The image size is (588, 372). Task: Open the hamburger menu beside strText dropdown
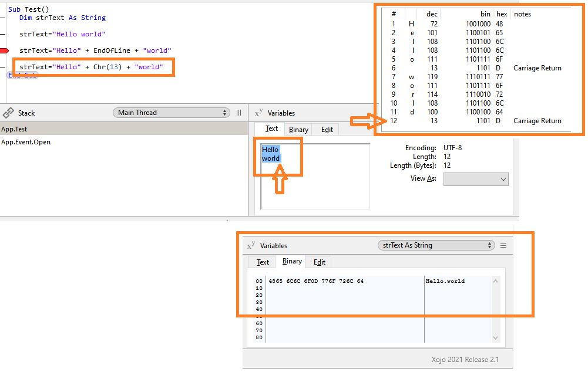point(503,245)
